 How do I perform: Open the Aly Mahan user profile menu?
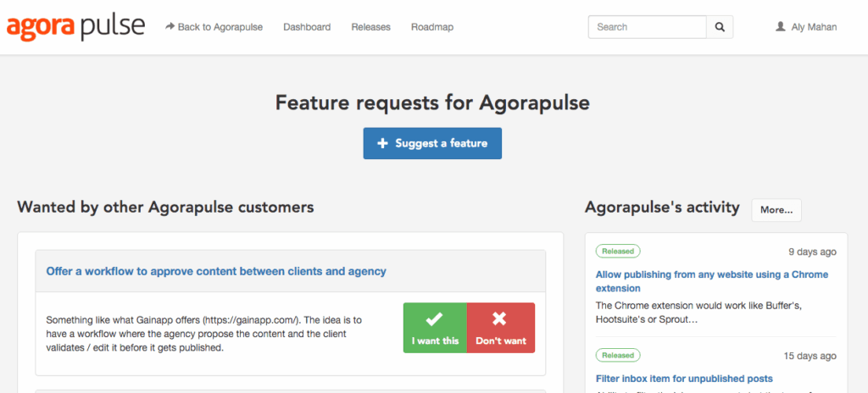(806, 27)
